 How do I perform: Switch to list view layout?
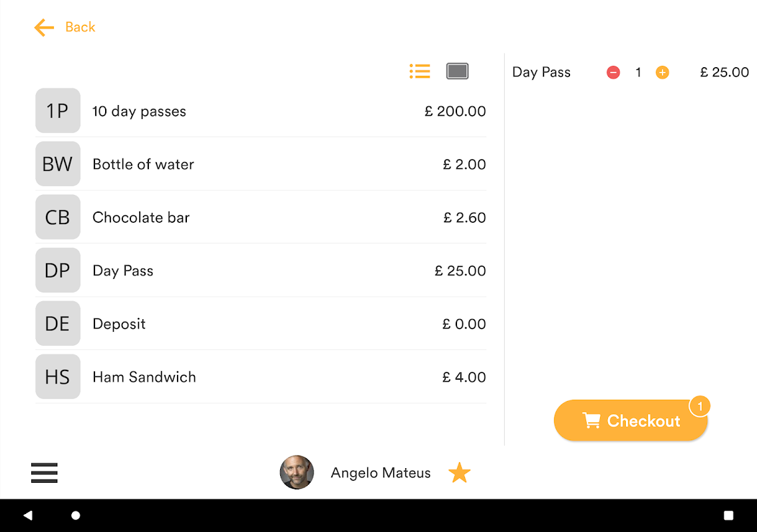420,71
